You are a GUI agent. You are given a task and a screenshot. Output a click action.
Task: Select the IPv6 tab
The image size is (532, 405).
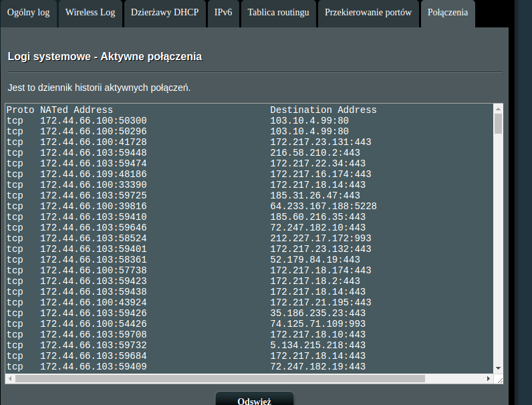pos(223,13)
